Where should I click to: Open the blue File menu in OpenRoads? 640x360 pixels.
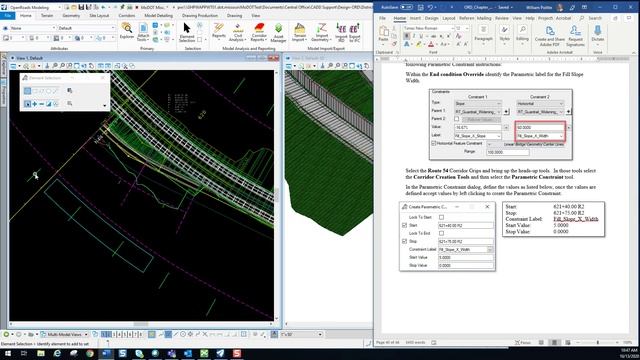point(8,16)
